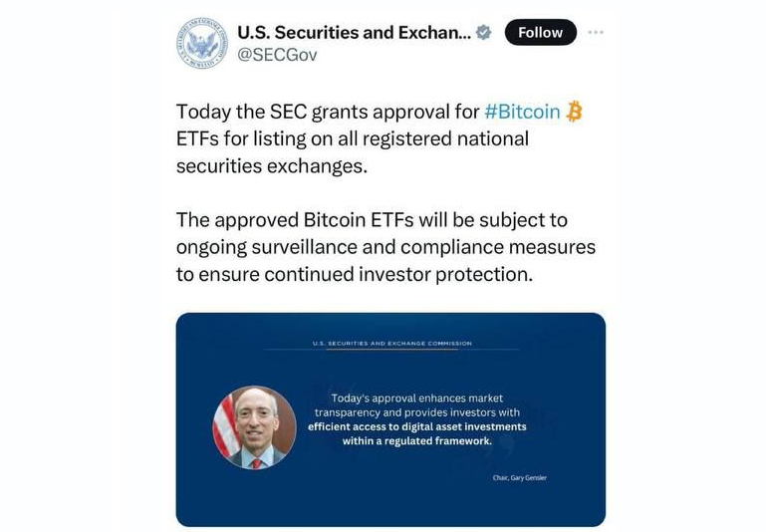Click the SEC seal profile avatar
Screen dimensions: 766x532
point(202,43)
